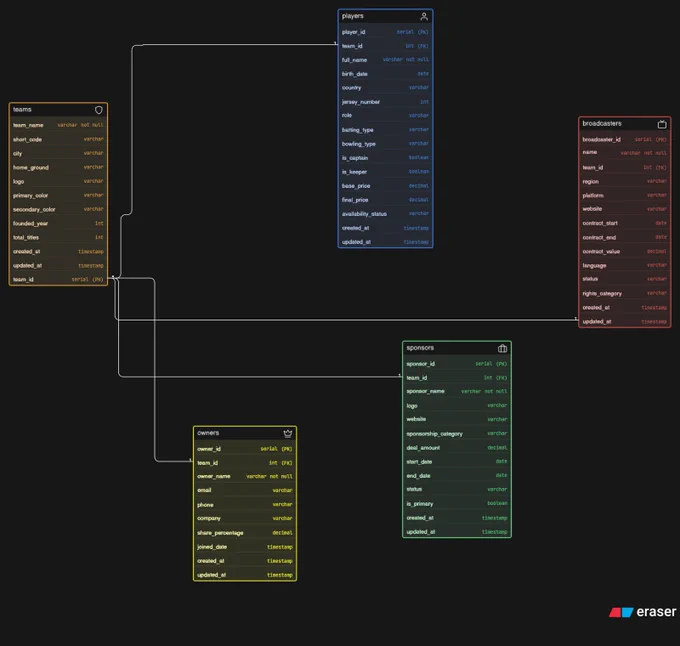Click team_id foreign key row in broadcasters table

624,167
